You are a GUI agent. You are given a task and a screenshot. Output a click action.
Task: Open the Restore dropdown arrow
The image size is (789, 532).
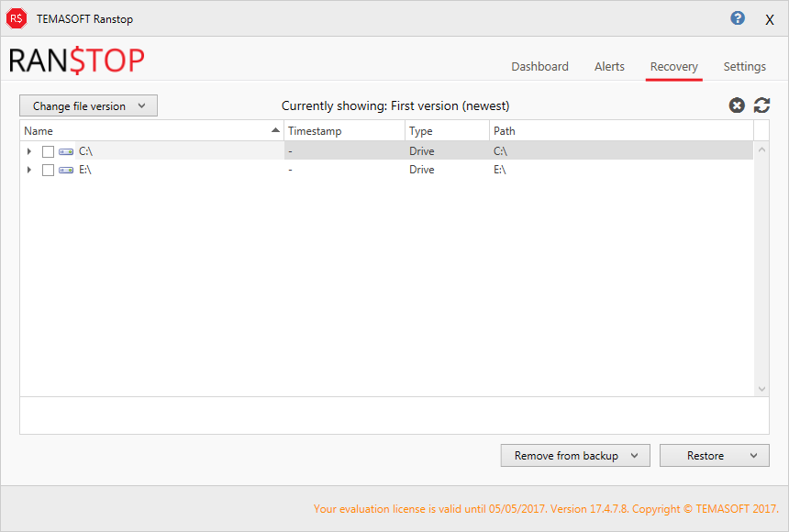coord(754,456)
